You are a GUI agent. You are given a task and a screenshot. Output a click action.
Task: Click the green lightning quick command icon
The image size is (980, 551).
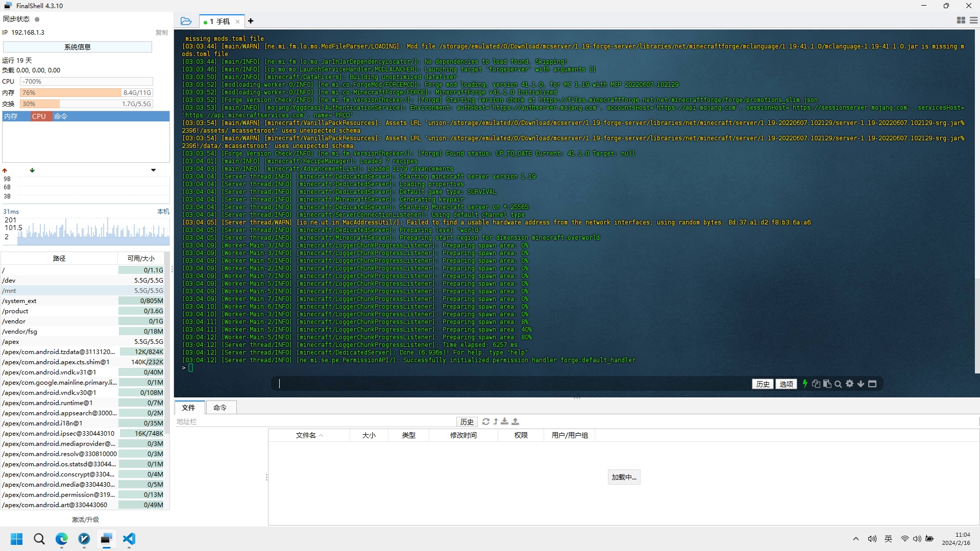805,384
